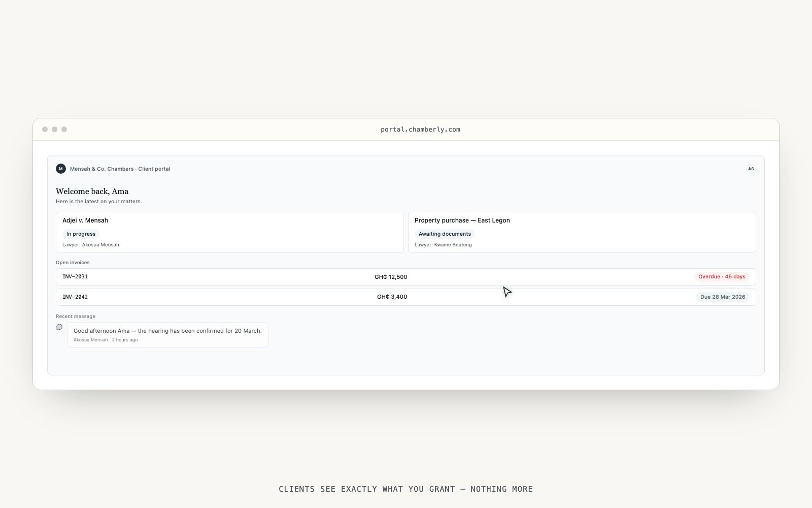The image size is (812, 508).
Task: Click the GH₵ 3,400 amount
Action: point(392,297)
